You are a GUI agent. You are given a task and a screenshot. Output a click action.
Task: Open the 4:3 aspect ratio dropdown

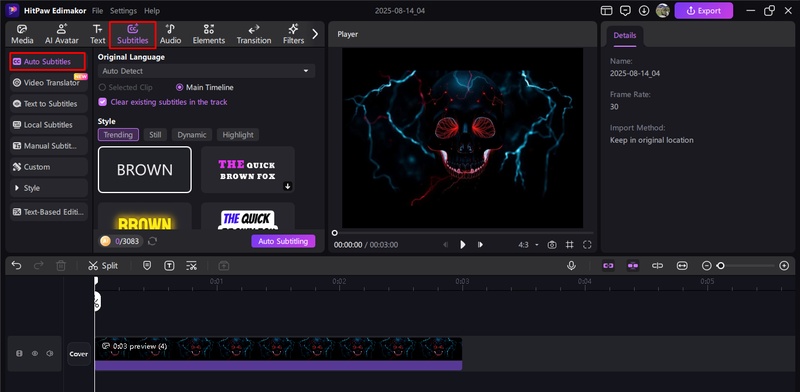pos(529,245)
